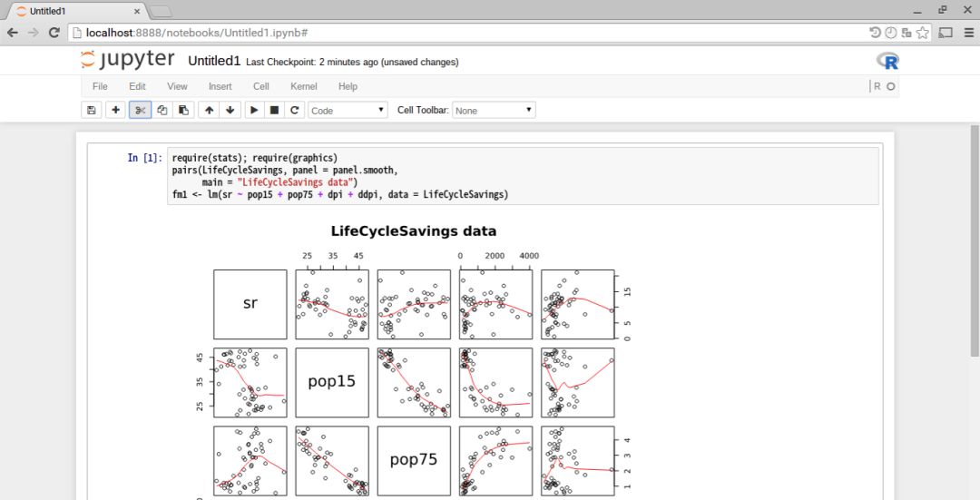
Task: Open the Cell menu
Action: 261,86
